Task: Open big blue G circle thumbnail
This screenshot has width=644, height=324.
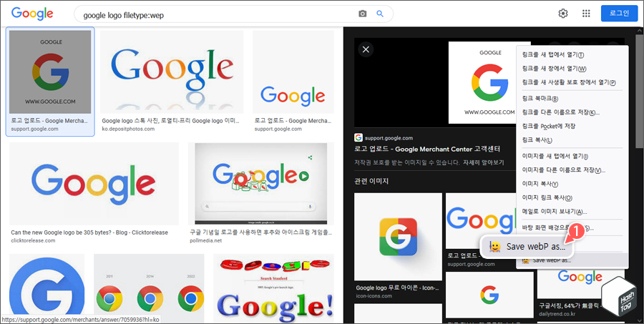Action: (x=47, y=288)
